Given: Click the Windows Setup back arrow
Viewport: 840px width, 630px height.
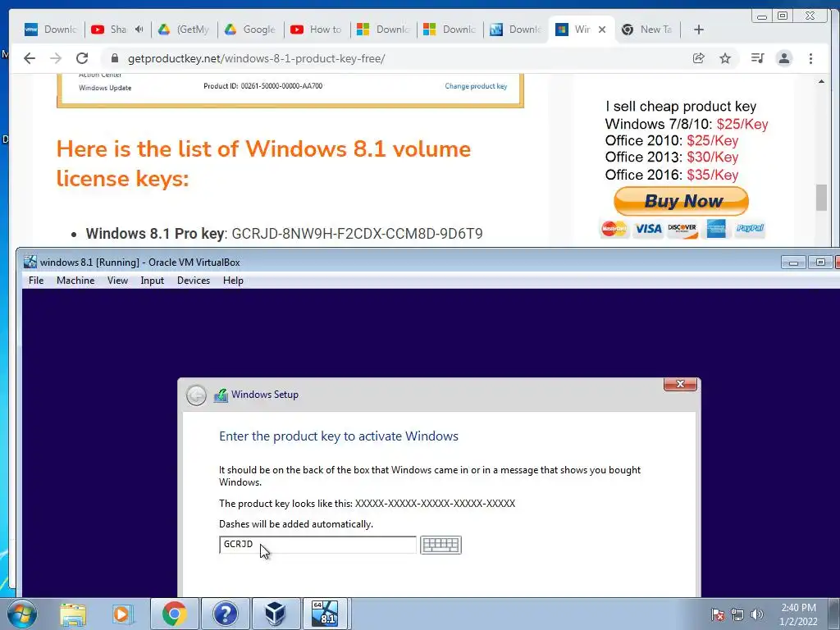Looking at the screenshot, I should pos(196,395).
